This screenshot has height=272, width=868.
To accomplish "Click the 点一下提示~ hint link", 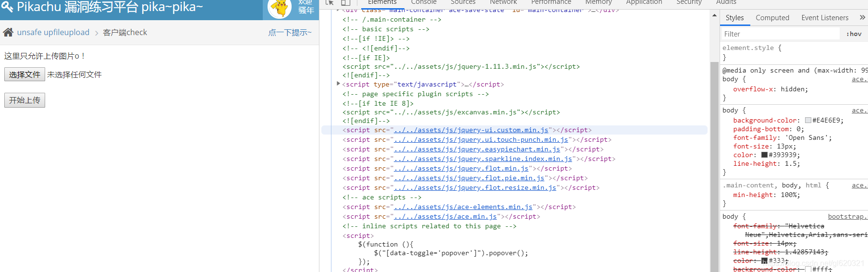I will pyautogui.click(x=290, y=32).
